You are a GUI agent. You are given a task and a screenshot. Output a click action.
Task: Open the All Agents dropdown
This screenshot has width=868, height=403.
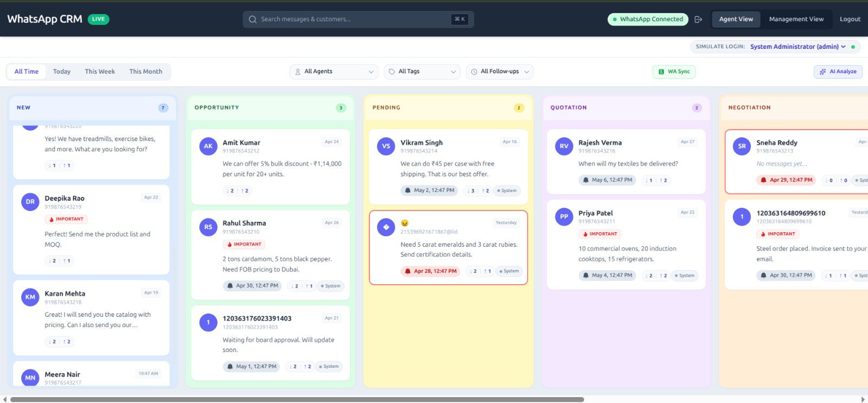click(334, 72)
